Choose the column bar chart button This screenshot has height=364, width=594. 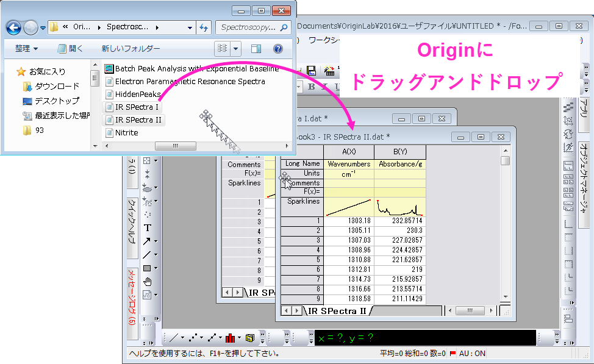click(230, 338)
